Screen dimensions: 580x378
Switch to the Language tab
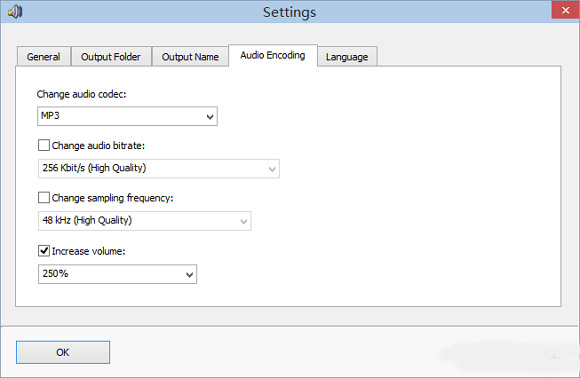tap(347, 57)
